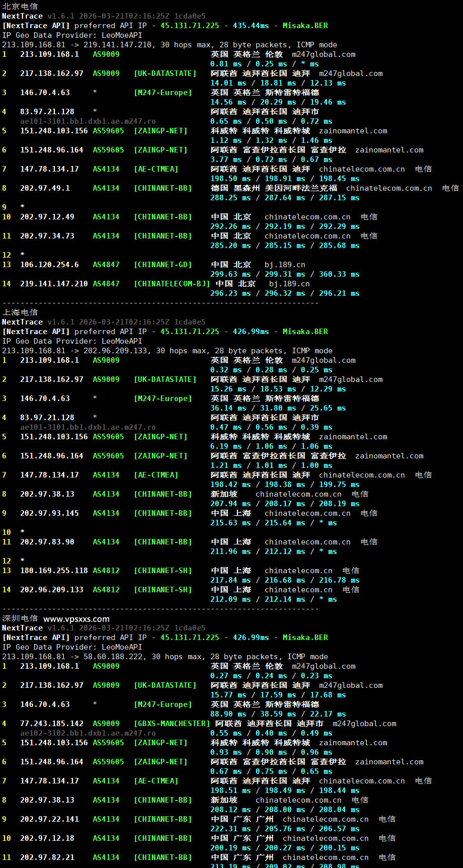This screenshot has width=463, height=868.
Task: Click the [CHINANET-GD] network tag
Action: point(163,265)
